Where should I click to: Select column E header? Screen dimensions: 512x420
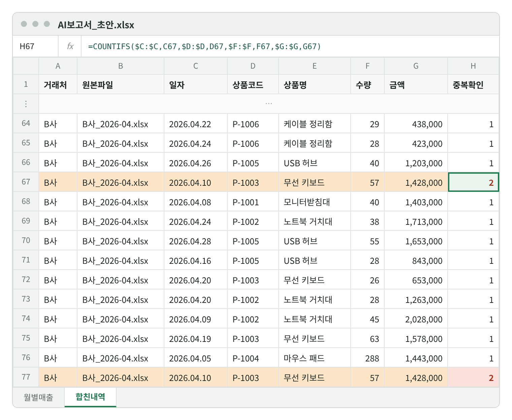315,66
